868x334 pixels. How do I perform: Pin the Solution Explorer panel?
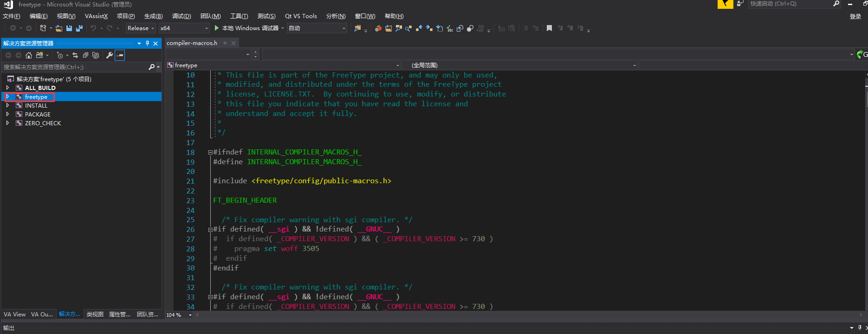(x=148, y=43)
